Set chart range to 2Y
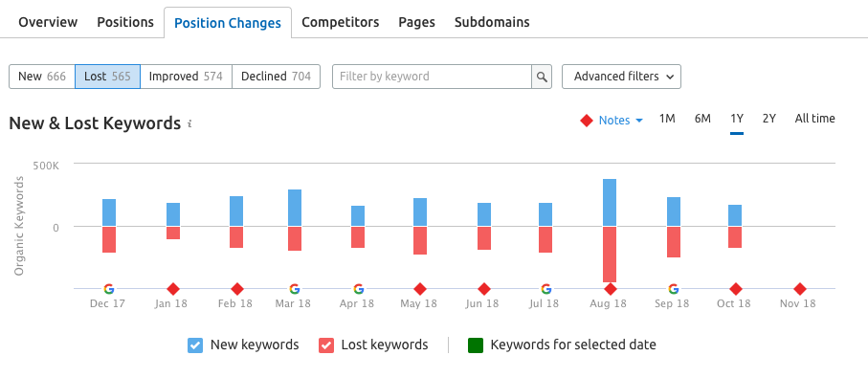 click(768, 119)
